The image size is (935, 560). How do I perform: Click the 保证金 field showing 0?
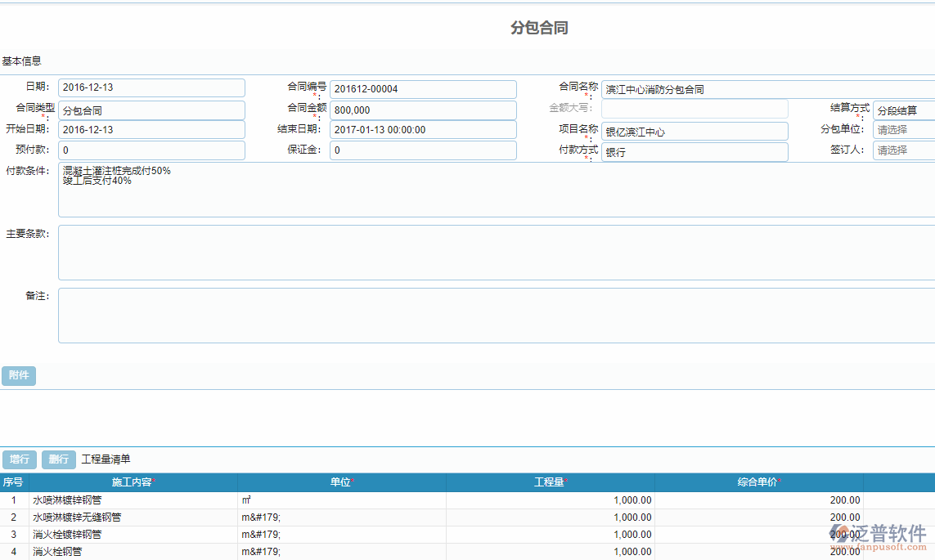point(423,150)
